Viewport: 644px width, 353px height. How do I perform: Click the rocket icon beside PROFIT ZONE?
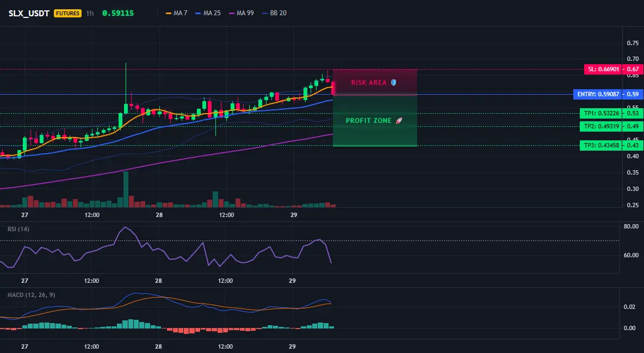click(399, 121)
